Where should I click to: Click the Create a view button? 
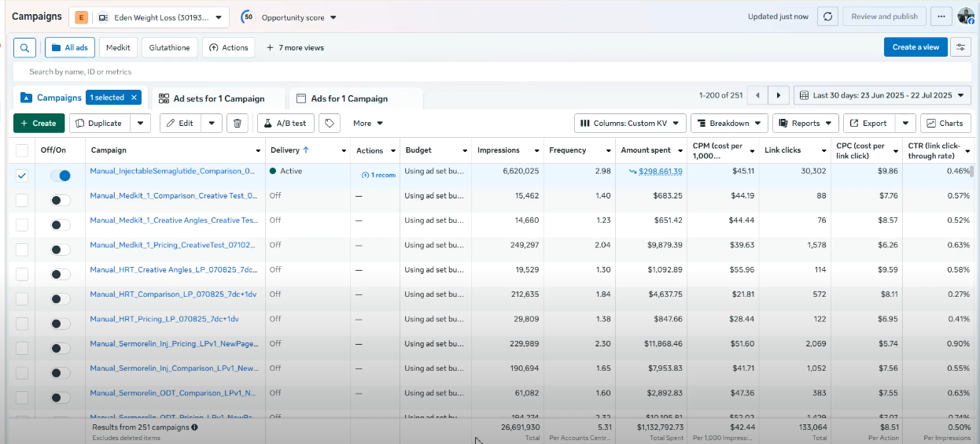click(x=916, y=47)
